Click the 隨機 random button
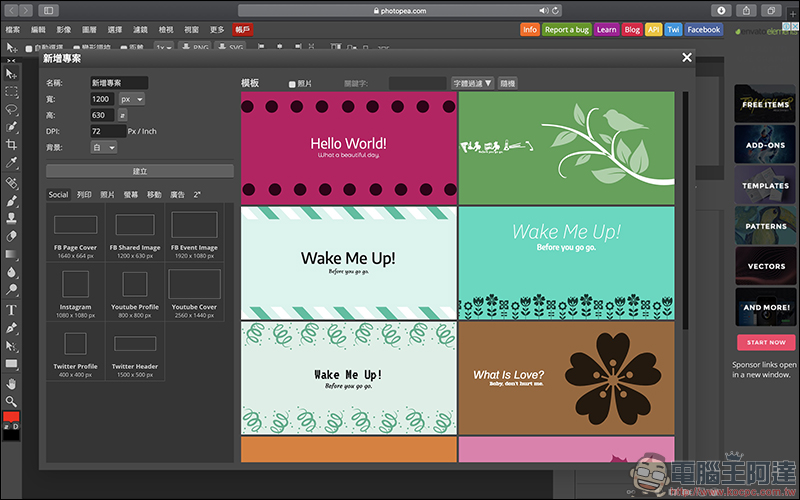 point(508,83)
